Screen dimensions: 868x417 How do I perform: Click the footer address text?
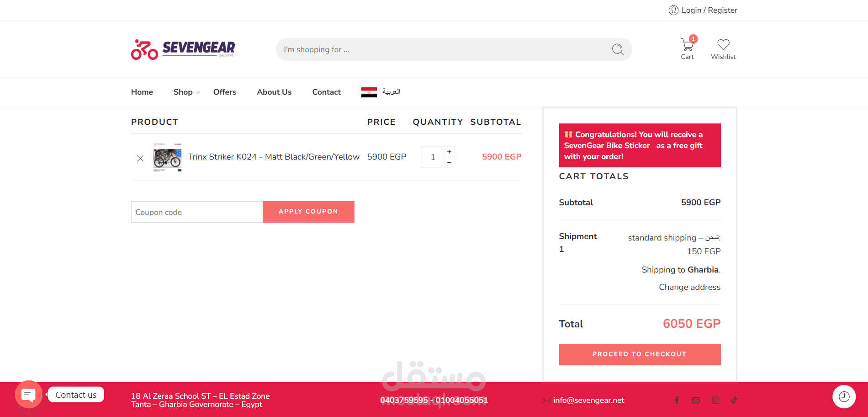tap(200, 400)
